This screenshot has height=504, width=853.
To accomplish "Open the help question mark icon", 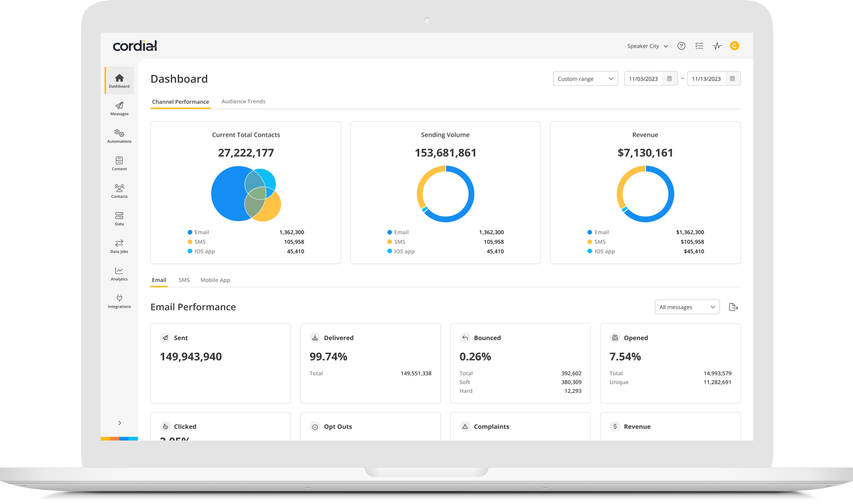I will 681,45.
